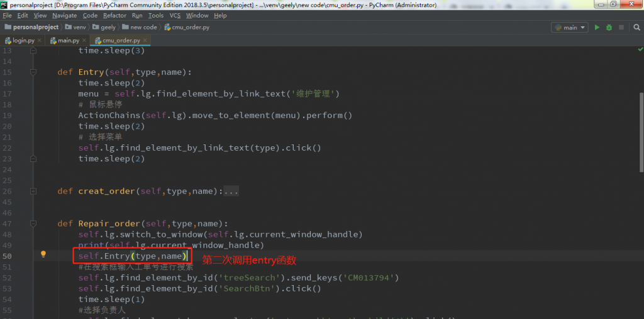Screen dimensions: 644x319
Task: Collapse the Repair_order function fold marker
Action: (x=33, y=224)
